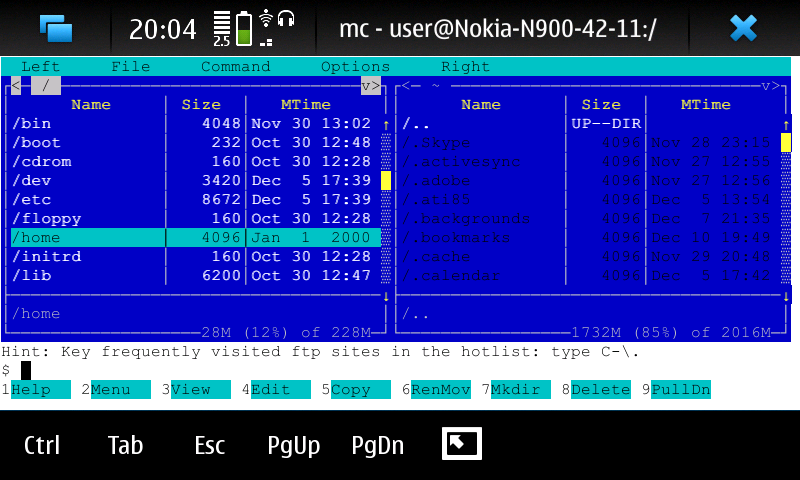Select the /floppy directory

196,218
